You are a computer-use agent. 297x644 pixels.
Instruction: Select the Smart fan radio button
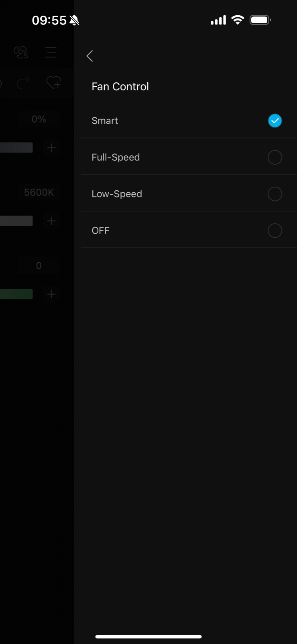[x=275, y=121]
